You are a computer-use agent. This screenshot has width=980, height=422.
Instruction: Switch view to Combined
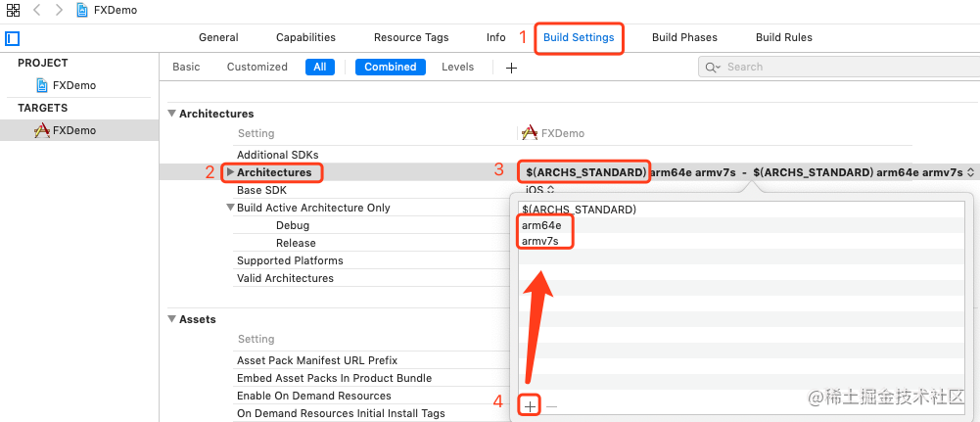[391, 67]
